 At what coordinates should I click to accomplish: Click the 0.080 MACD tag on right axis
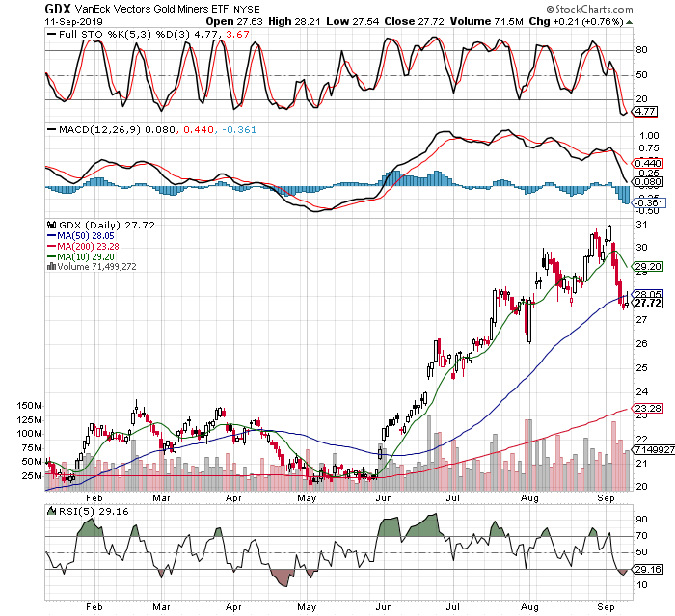(x=647, y=181)
